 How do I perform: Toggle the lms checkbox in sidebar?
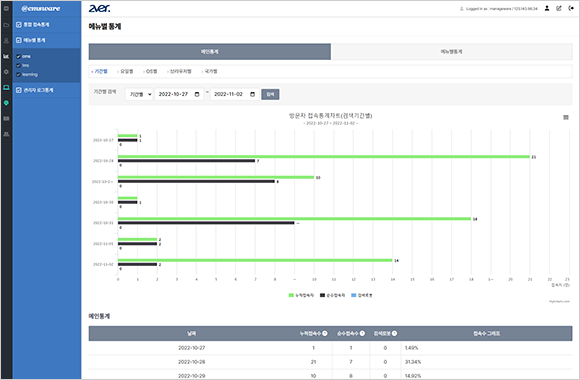pos(18,65)
